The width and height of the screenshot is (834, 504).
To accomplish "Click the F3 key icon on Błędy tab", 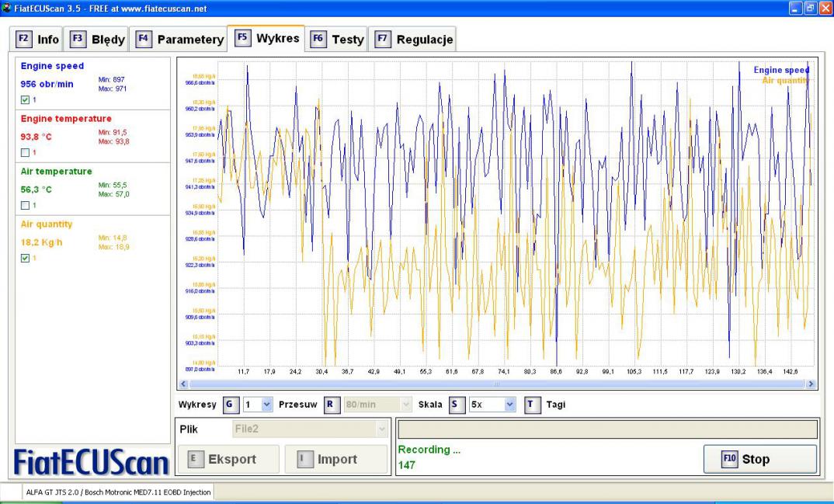I will click(x=78, y=39).
